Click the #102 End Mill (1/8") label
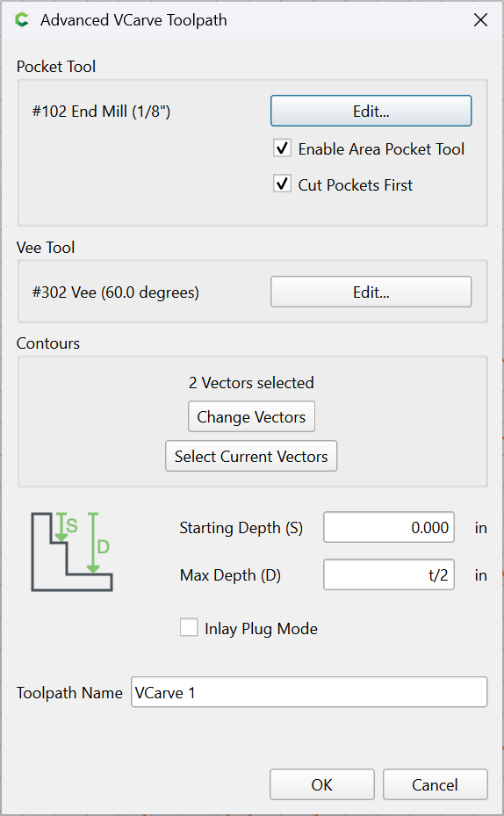This screenshot has width=504, height=816. click(x=102, y=112)
